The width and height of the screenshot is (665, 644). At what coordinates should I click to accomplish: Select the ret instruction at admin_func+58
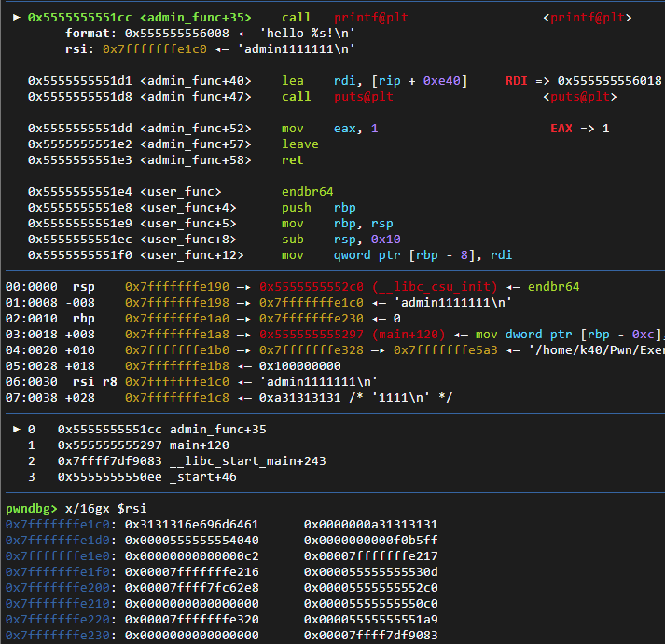click(293, 159)
